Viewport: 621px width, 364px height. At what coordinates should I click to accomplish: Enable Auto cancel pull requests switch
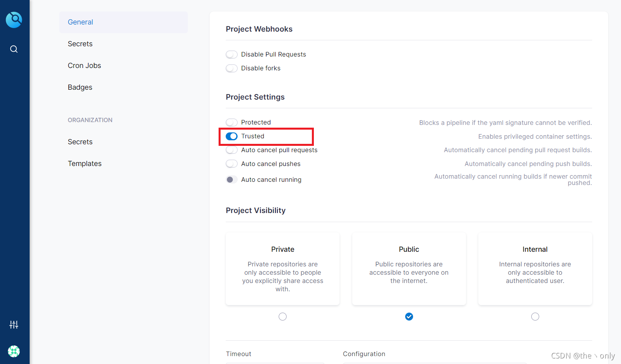tap(232, 150)
